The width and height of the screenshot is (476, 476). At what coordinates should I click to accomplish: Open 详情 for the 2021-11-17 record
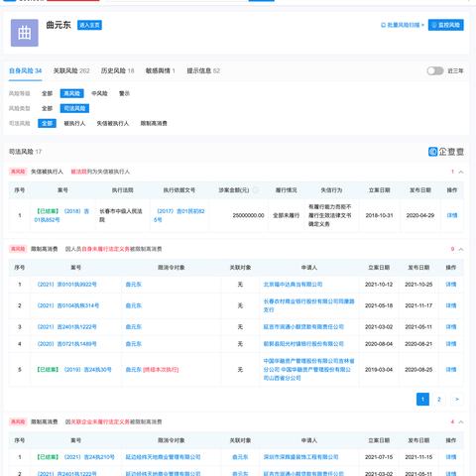coord(451,305)
